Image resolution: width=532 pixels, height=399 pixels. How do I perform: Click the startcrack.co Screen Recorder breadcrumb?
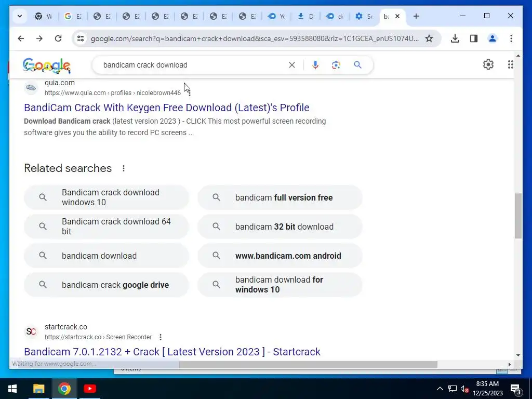pyautogui.click(x=98, y=337)
